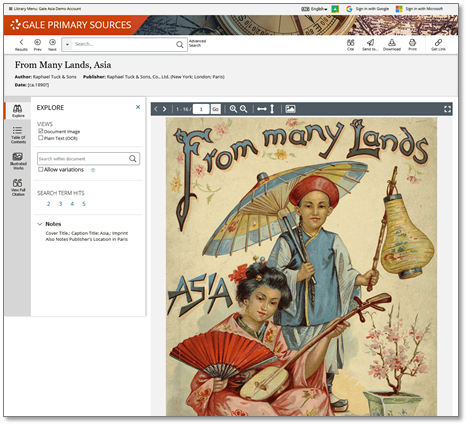The height and width of the screenshot is (426, 468).
Task: Click the page number input box
Action: pos(201,109)
